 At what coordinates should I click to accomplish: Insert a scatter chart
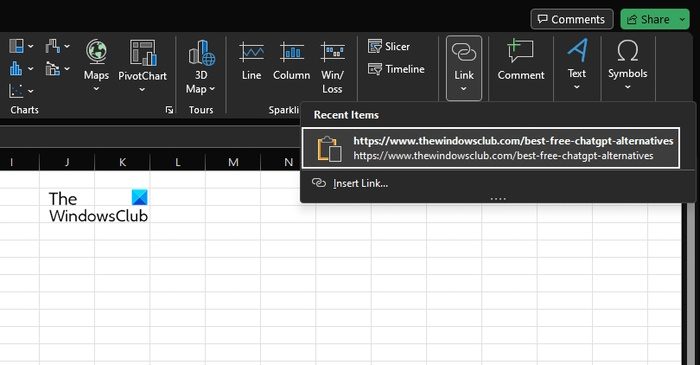tap(16, 91)
